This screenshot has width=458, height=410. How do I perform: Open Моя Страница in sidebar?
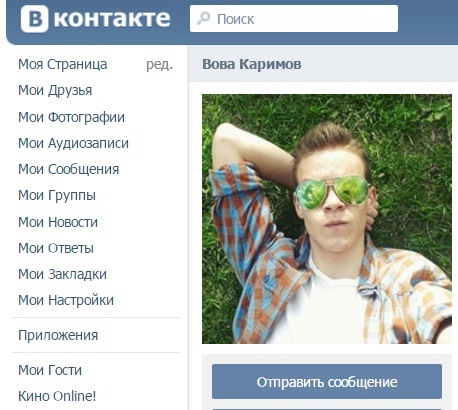click(x=63, y=64)
